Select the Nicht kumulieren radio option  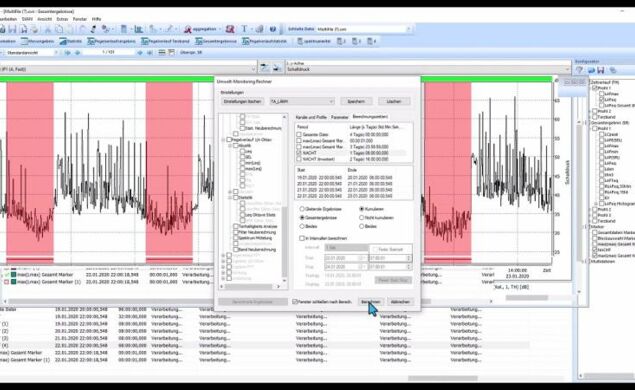point(361,217)
